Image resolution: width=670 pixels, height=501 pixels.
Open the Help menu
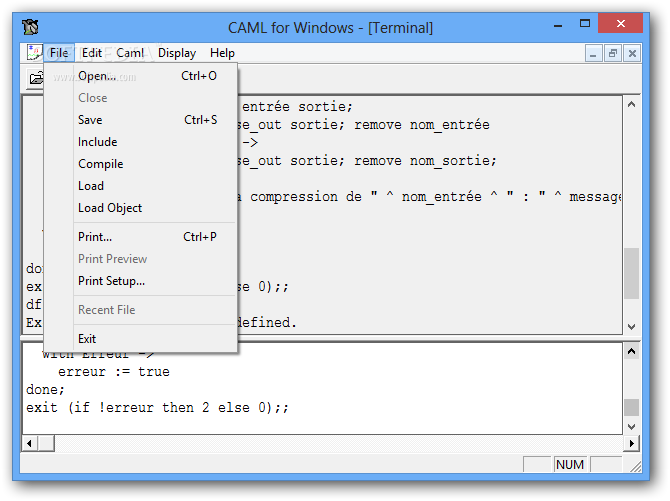(222, 53)
